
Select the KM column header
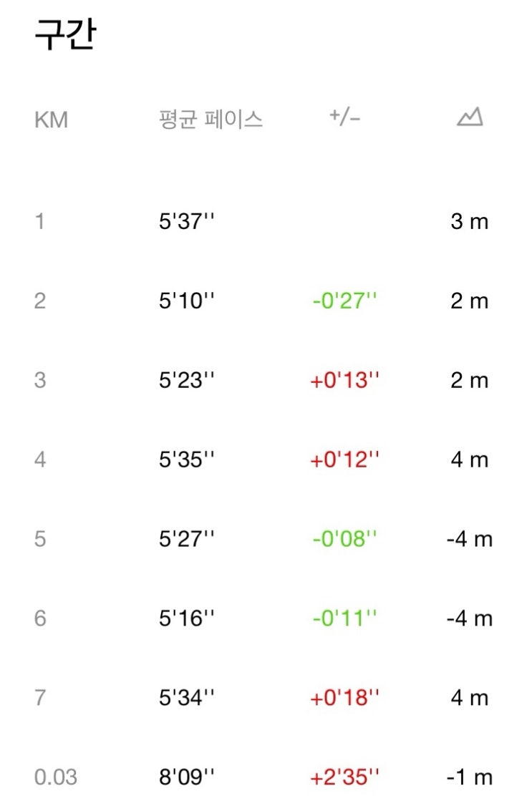pyautogui.click(x=51, y=120)
